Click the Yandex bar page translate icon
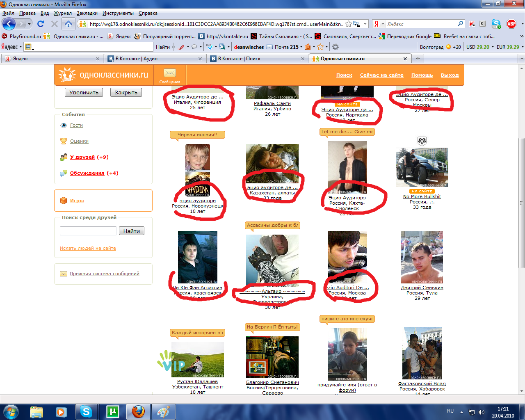 coord(222,47)
